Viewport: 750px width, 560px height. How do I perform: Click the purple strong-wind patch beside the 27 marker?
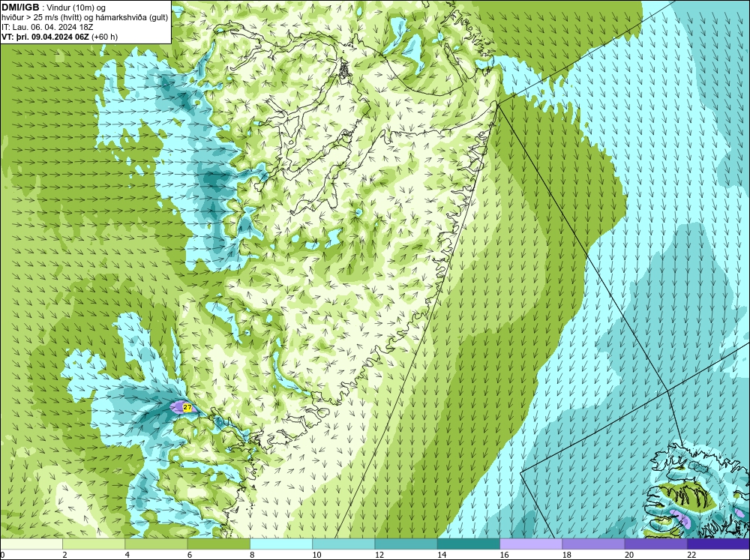pyautogui.click(x=177, y=408)
